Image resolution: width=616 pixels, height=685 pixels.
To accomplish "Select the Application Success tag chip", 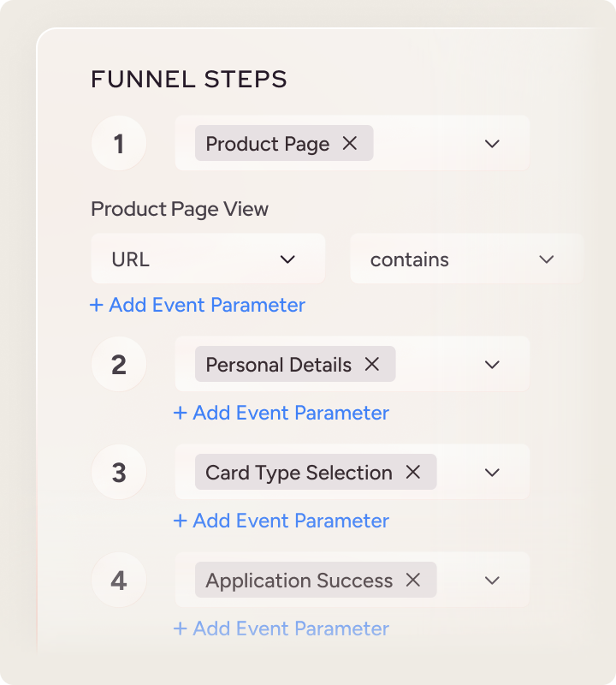I will (299, 581).
